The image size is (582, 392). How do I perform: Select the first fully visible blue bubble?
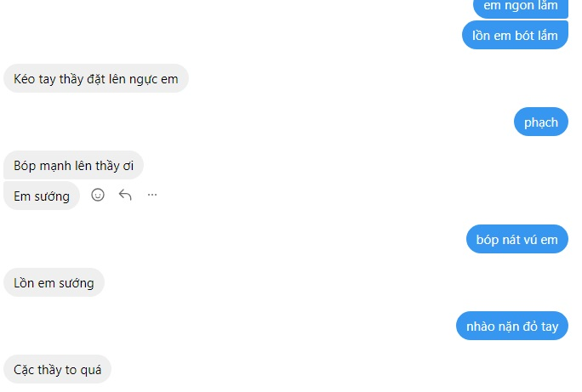(x=515, y=35)
